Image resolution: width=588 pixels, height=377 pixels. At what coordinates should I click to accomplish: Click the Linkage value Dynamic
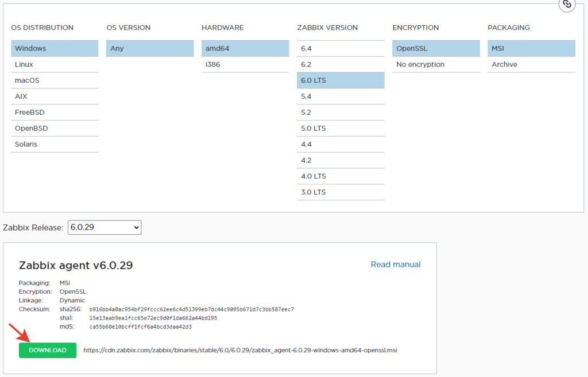pos(72,301)
